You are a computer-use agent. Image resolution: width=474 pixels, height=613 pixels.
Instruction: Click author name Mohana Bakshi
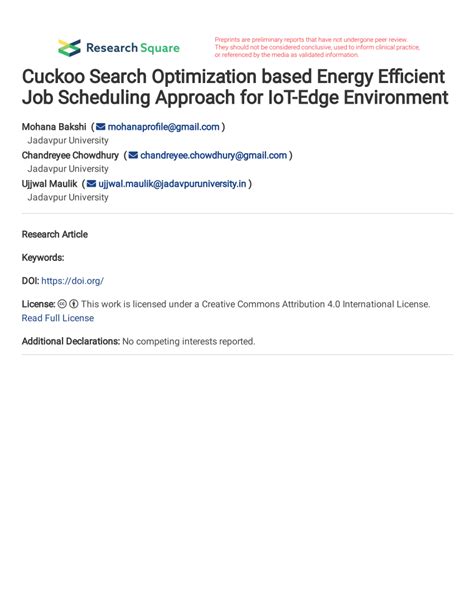(x=54, y=127)
